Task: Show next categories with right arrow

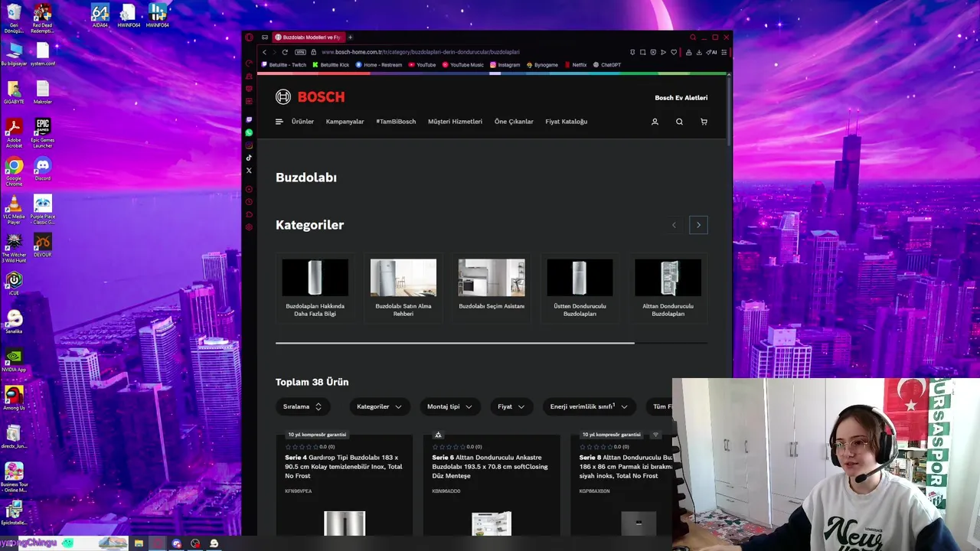Action: click(698, 225)
